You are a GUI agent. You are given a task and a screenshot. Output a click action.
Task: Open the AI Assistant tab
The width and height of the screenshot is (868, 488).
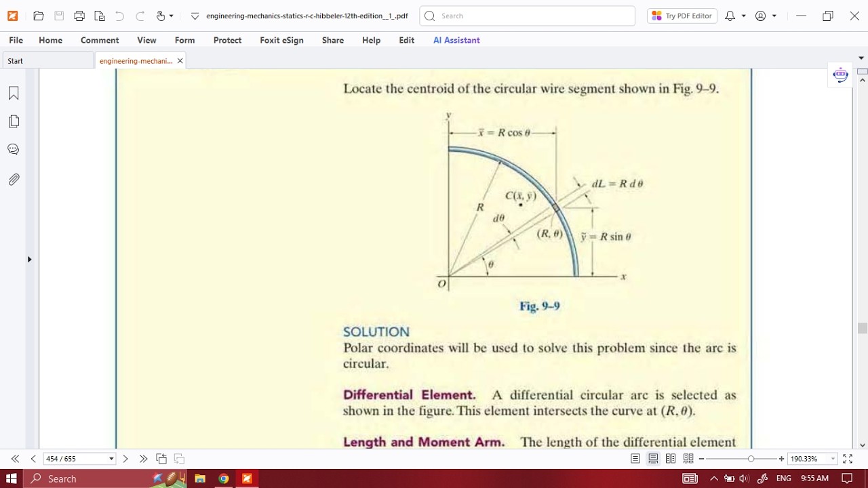(456, 40)
